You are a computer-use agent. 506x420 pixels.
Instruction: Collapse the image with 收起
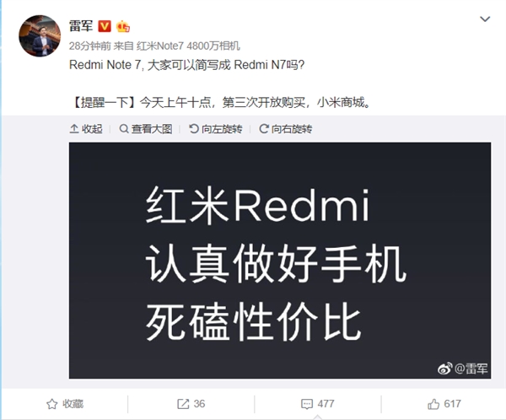click(86, 129)
